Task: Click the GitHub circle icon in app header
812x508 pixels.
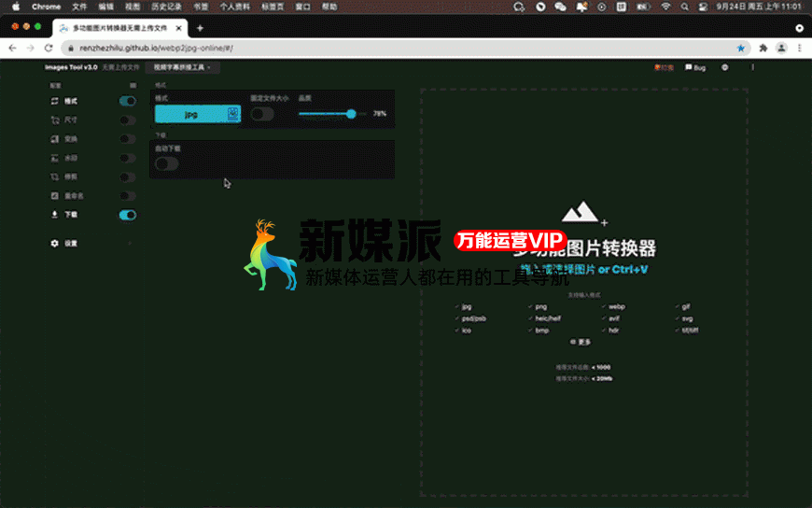Action: tap(724, 67)
